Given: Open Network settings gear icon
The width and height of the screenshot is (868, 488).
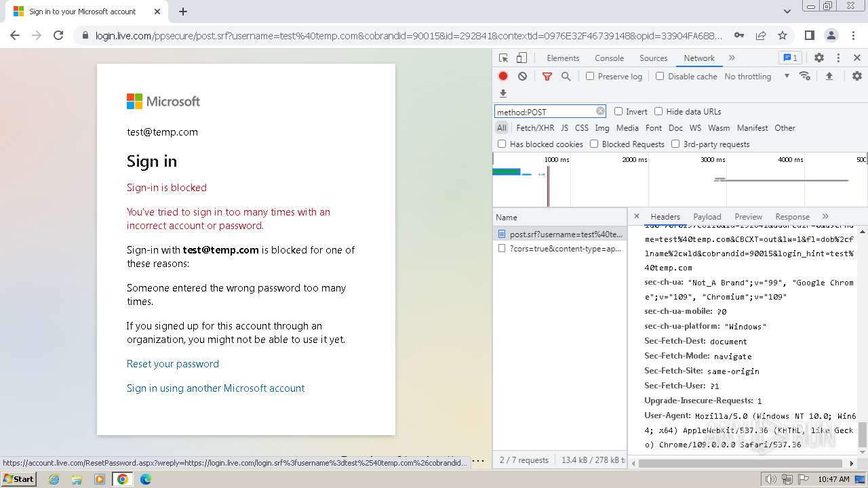Looking at the screenshot, I should (x=857, y=77).
